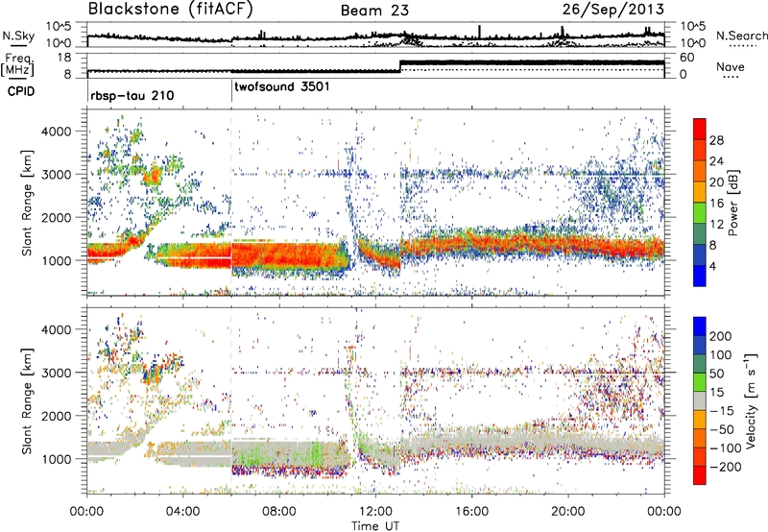The width and height of the screenshot is (768, 532).
Task: Click the "20:00" time tick label
Action: 567,512
